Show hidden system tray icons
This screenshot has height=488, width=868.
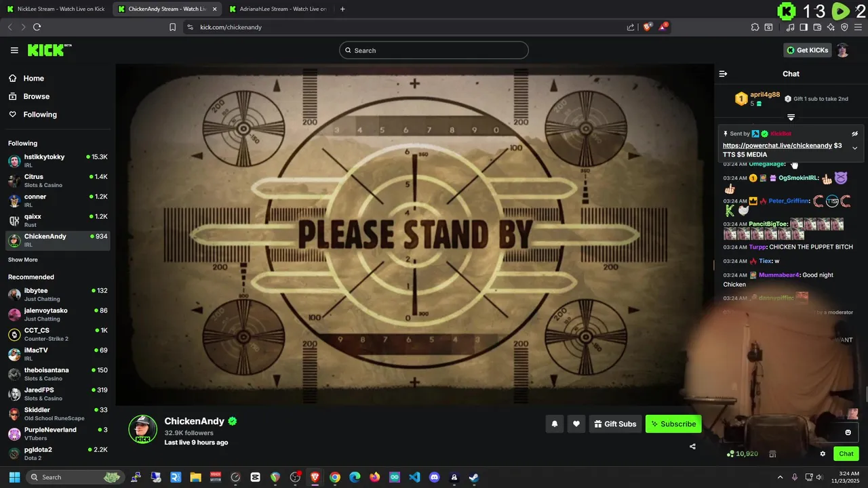click(x=780, y=477)
